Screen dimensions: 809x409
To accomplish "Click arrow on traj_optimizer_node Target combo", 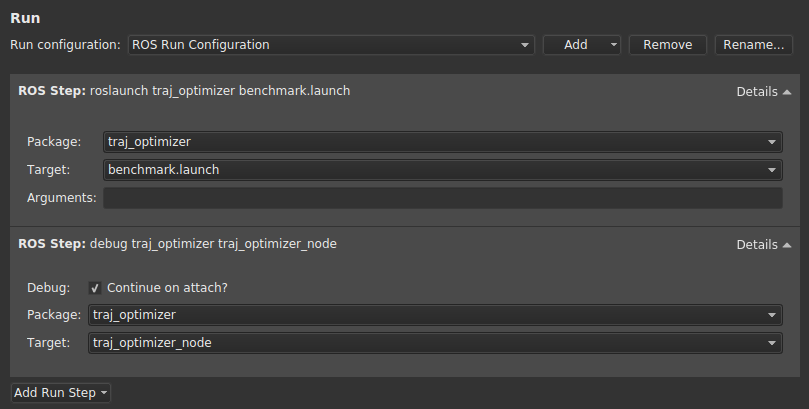I will coord(772,343).
